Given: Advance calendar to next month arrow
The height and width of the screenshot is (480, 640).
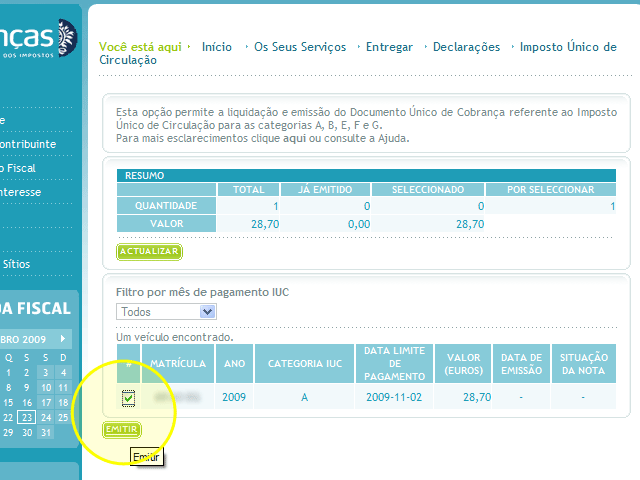Looking at the screenshot, I should (x=63, y=339).
